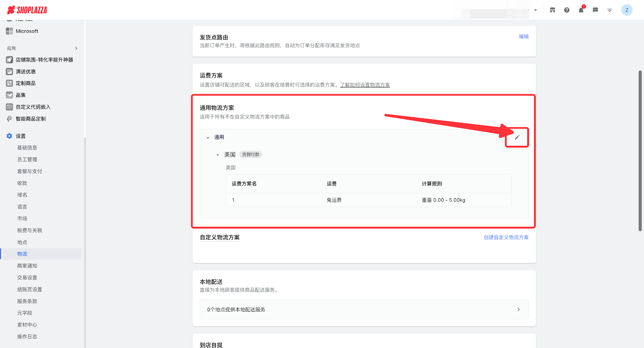Click 创建自定义物流方案 link
This screenshot has width=644, height=348.
tap(506, 238)
